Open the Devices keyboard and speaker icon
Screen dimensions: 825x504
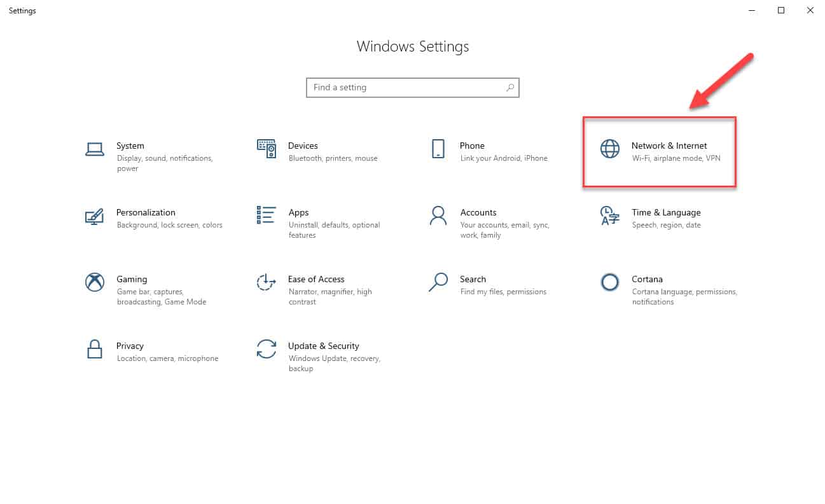[267, 149]
